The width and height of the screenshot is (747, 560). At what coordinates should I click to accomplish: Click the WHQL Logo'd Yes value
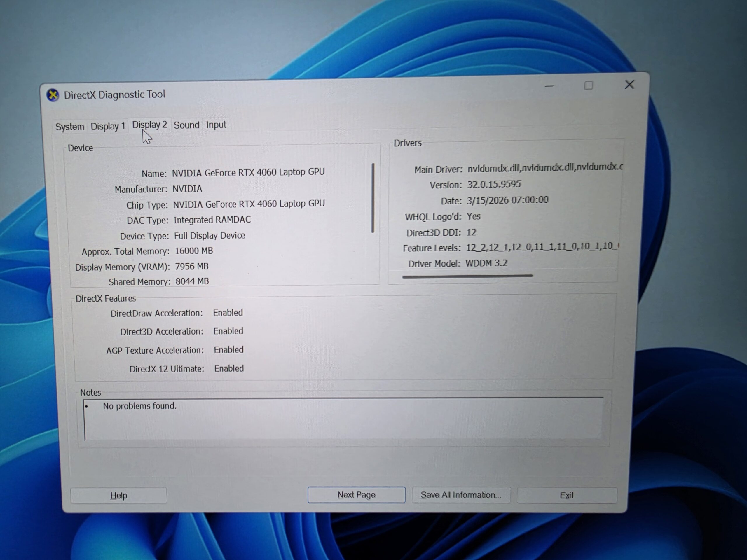(x=474, y=216)
